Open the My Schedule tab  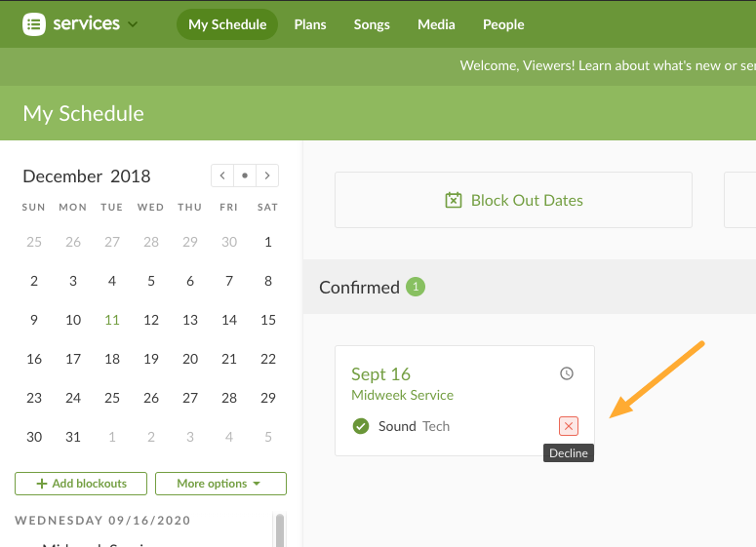227,24
